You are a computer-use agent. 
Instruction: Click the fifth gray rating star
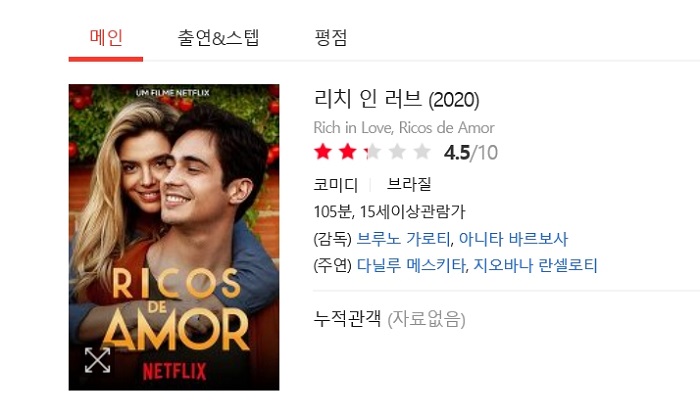click(x=422, y=152)
